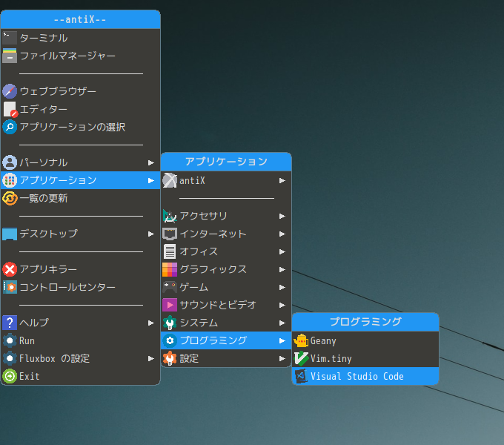Click the プログラミング submenu title header
This screenshot has height=445, width=504.
pos(365,322)
